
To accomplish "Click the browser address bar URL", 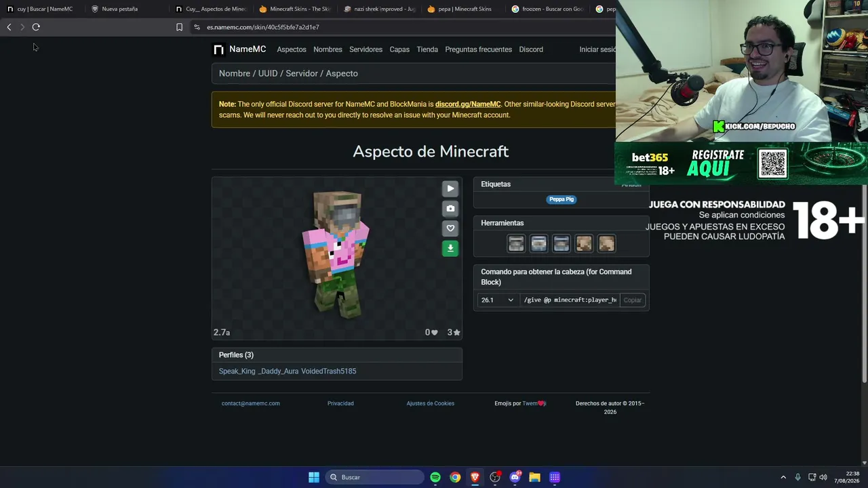I will (x=263, y=27).
